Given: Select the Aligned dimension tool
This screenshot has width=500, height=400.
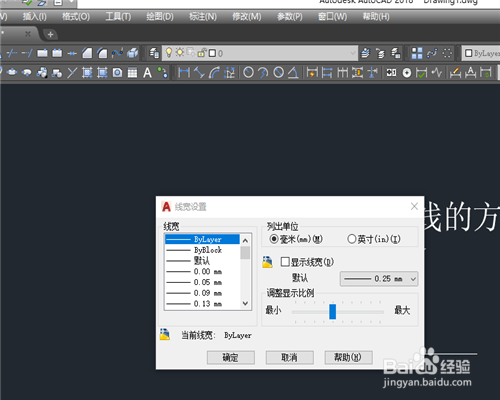Looking at the screenshot, I should coord(199,72).
